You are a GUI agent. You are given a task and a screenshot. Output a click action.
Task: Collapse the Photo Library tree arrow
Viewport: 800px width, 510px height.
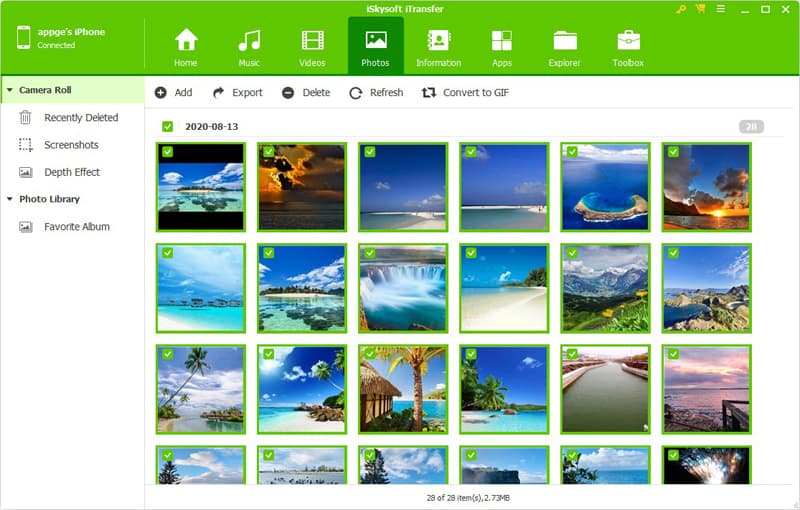pos(9,199)
